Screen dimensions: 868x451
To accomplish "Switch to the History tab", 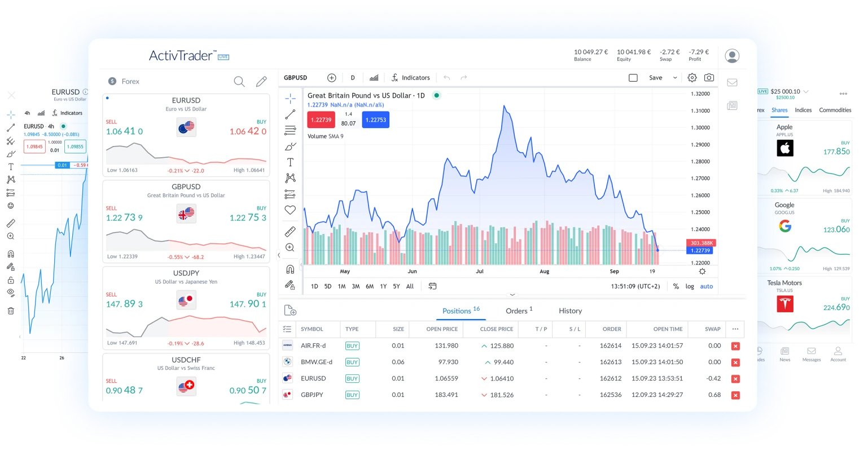I will coord(570,311).
